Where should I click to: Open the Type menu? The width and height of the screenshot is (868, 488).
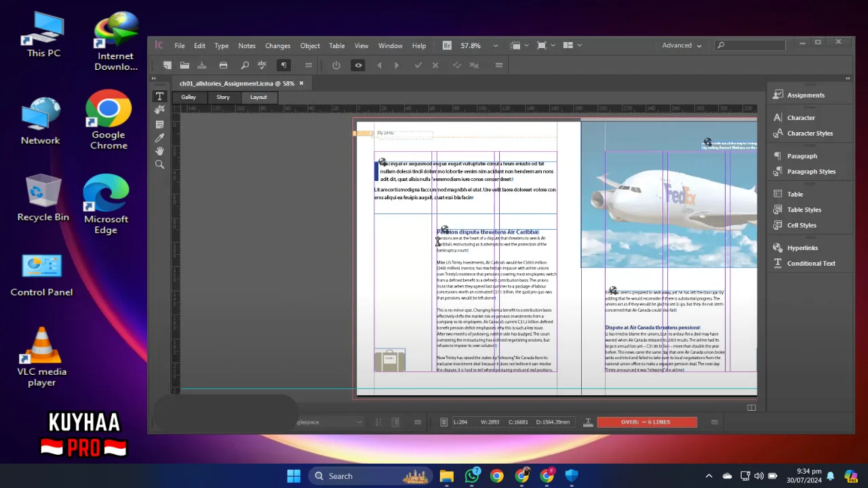pyautogui.click(x=222, y=45)
